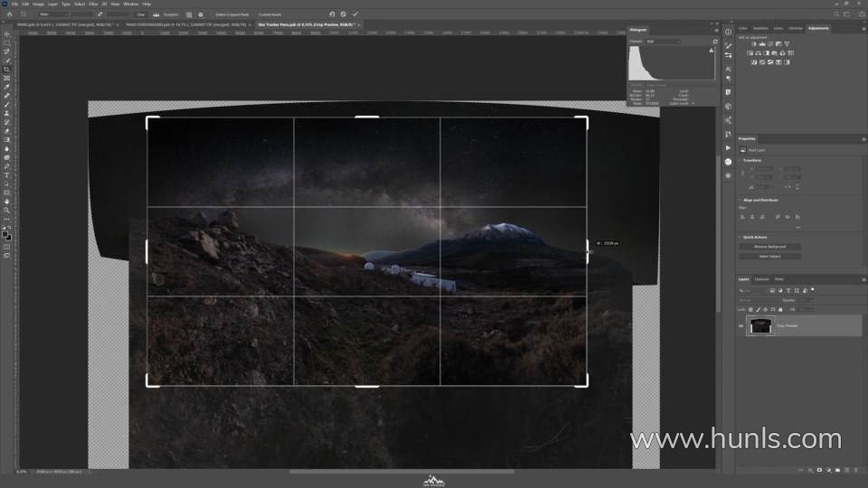Add a Black & White adjustment

(766, 53)
